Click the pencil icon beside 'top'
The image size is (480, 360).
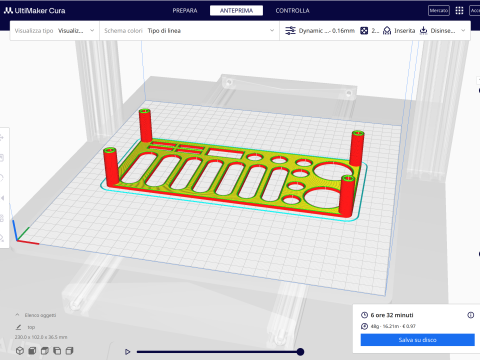point(19,327)
